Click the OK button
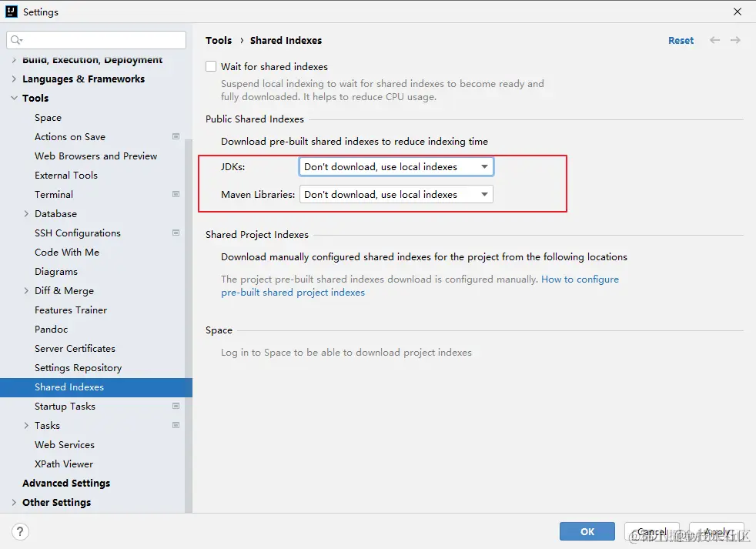 click(x=587, y=531)
